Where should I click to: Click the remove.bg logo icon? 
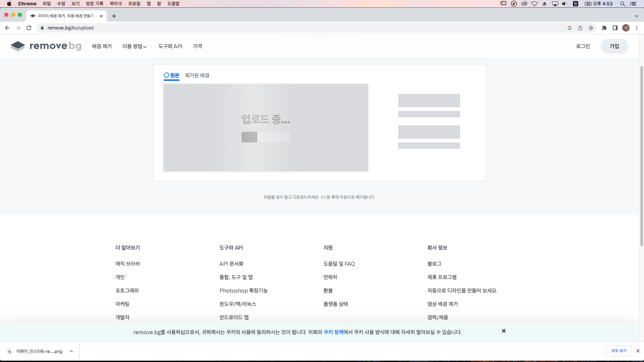coord(18,46)
